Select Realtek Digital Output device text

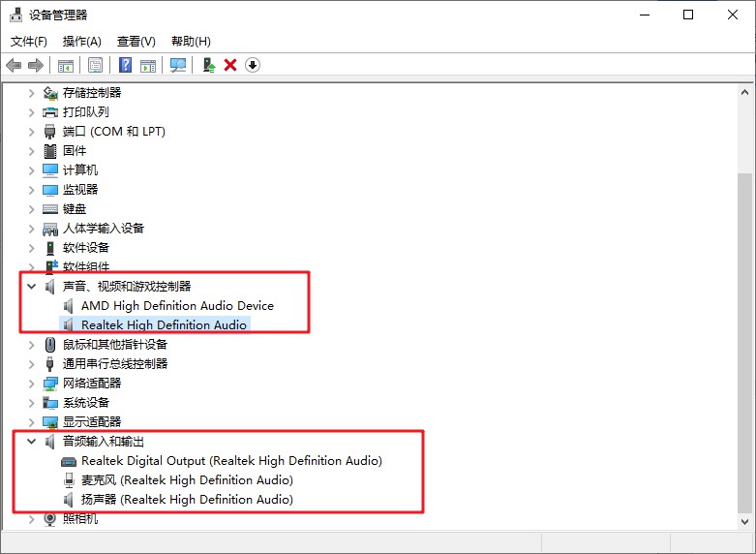pyautogui.click(x=231, y=461)
